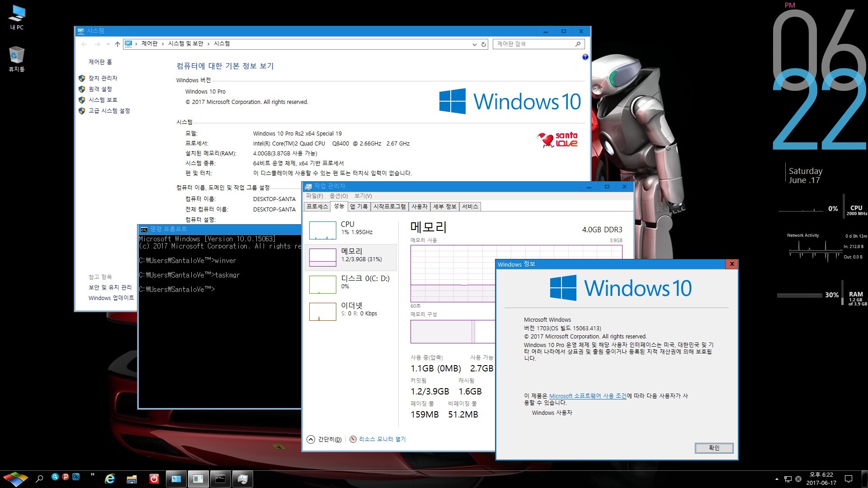Click red P quick launch icon
The image size is (868, 488).
[x=66, y=477]
